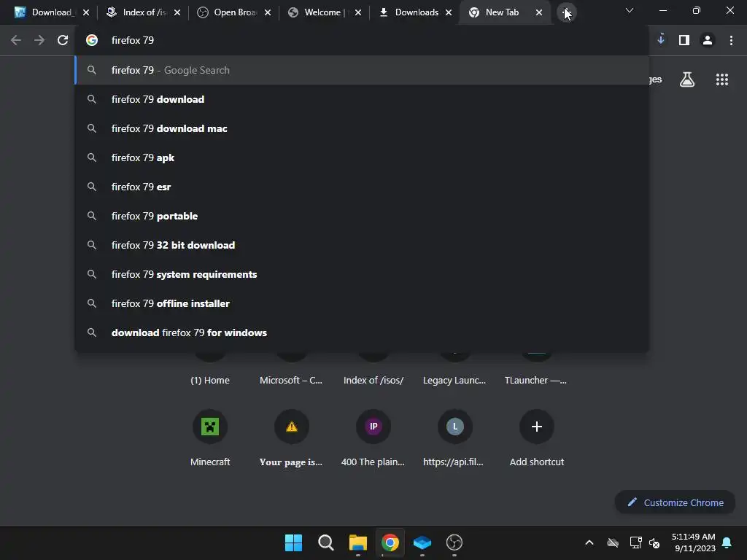Screen dimensions: 747x560
Task: Click the Customize Chrome button
Action: (x=676, y=502)
